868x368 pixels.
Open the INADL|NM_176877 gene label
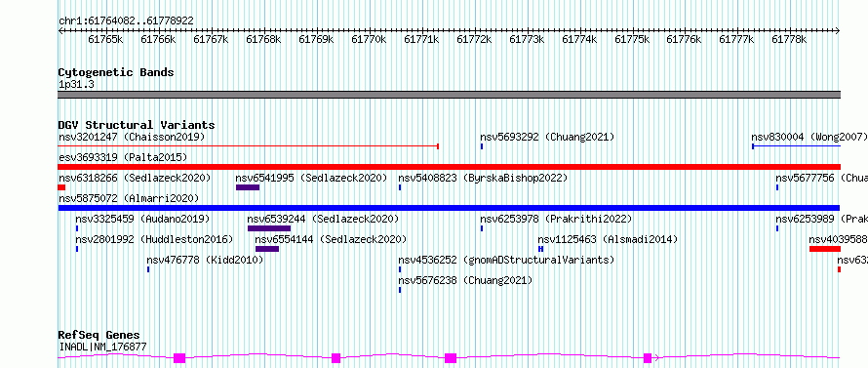[102, 347]
